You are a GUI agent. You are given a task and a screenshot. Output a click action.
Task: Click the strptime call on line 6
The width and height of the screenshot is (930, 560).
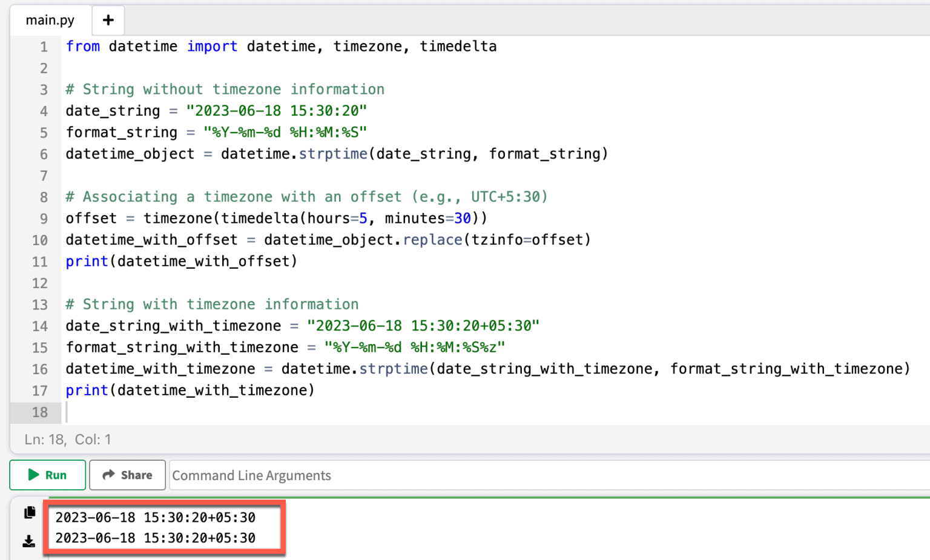(x=333, y=154)
